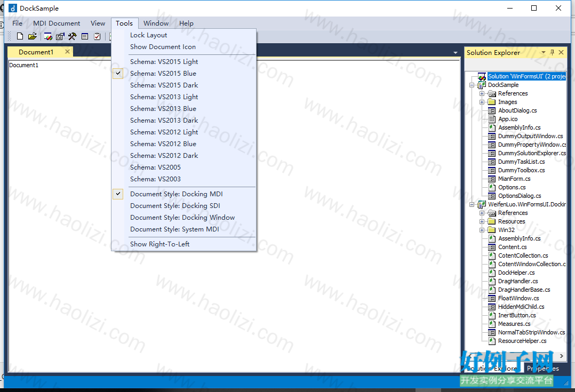Collapse the WeifenLuo.WinFormsUI.Docking project node

(472, 205)
